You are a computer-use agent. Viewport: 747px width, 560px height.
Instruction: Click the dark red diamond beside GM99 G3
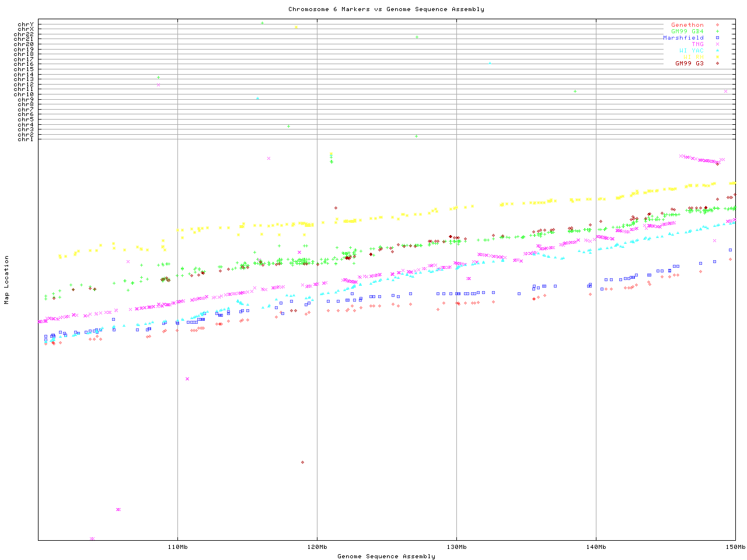coord(717,63)
